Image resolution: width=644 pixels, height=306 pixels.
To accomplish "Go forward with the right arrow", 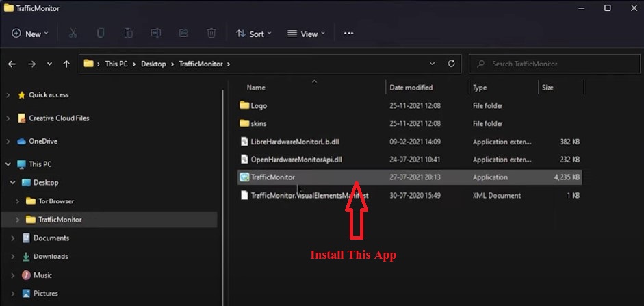I will [31, 64].
